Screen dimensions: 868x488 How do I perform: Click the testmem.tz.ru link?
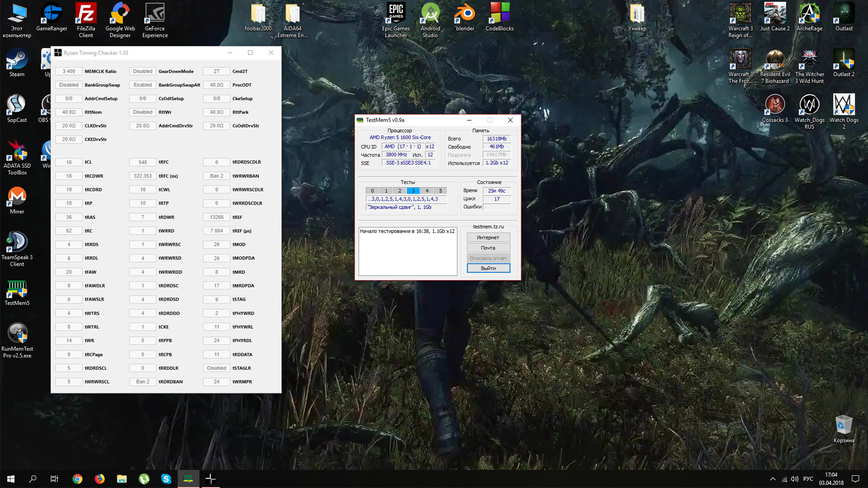point(488,226)
